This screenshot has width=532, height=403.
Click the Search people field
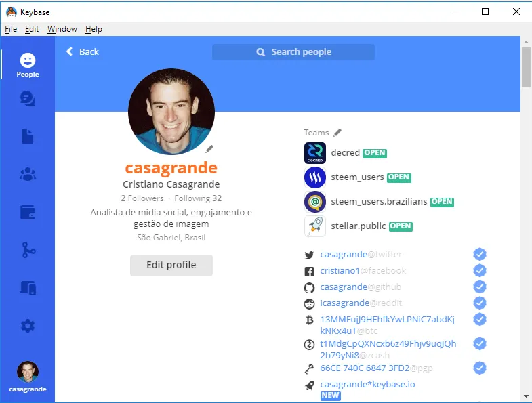(x=293, y=52)
